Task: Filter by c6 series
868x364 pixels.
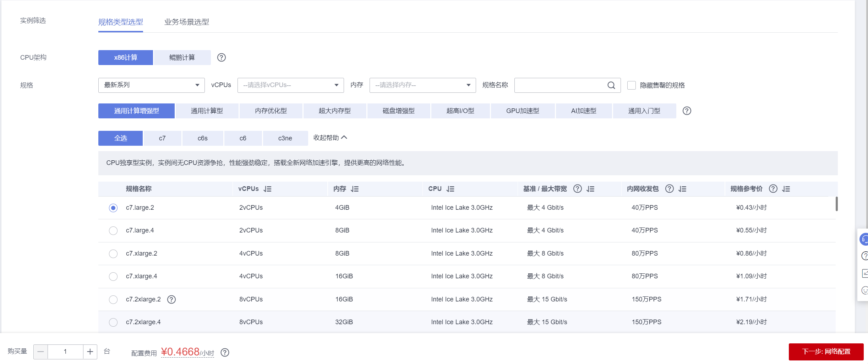Action: [x=243, y=138]
